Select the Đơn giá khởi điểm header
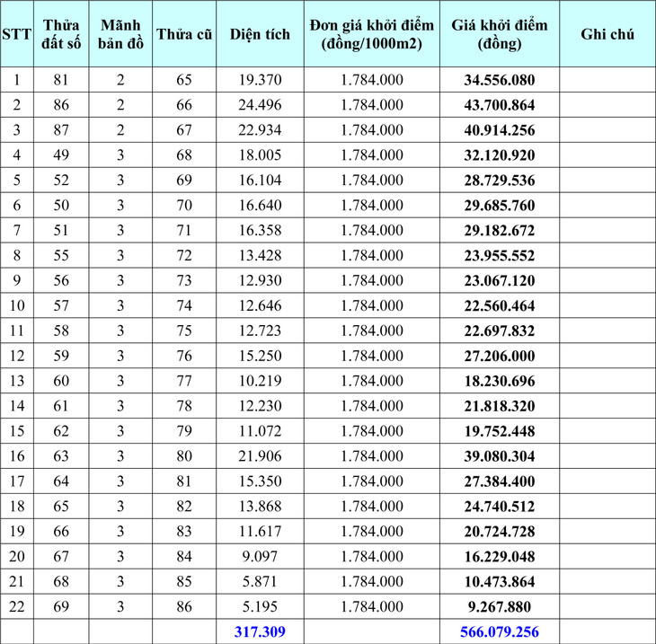 pyautogui.click(x=371, y=35)
